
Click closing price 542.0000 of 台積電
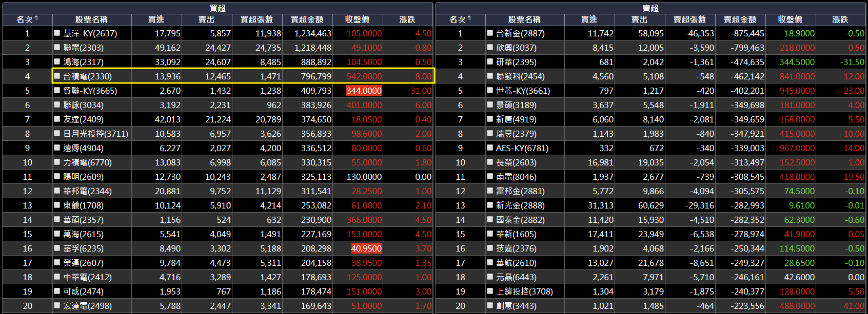pyautogui.click(x=364, y=76)
